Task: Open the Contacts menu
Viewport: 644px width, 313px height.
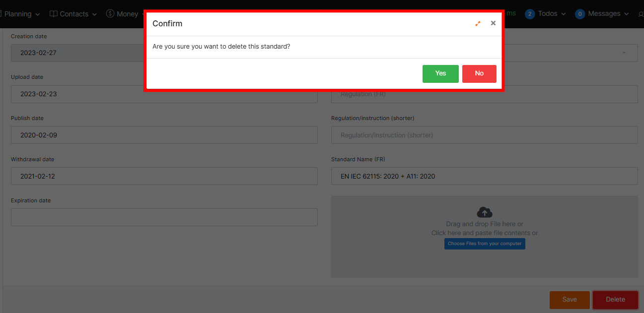Action: coord(72,14)
